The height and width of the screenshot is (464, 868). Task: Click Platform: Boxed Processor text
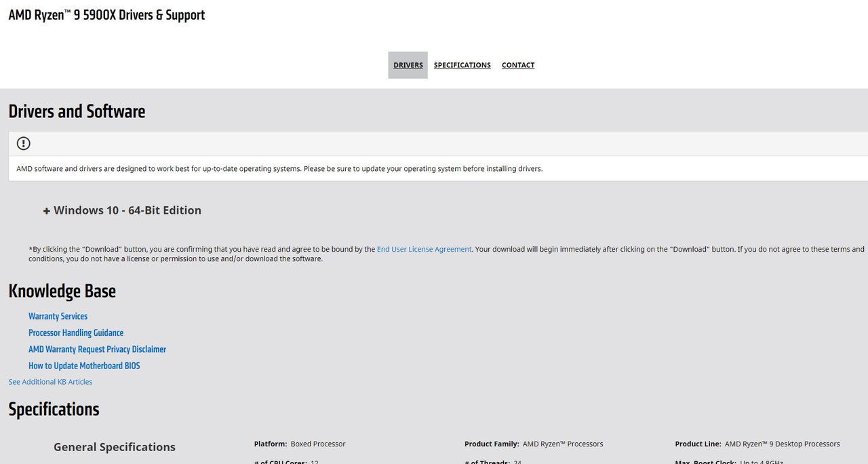point(300,444)
